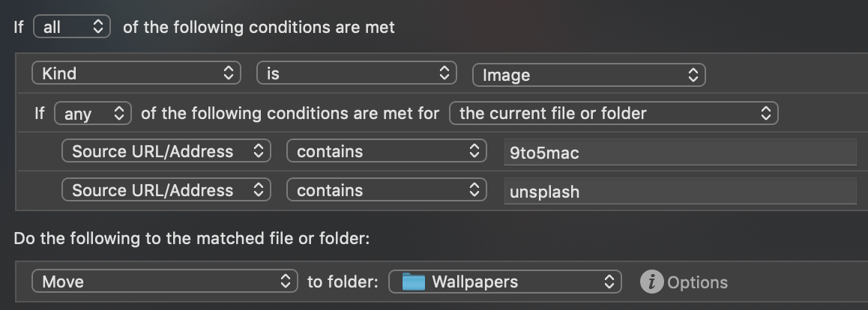Click the blue Wallpapers folder icon

coord(413,282)
